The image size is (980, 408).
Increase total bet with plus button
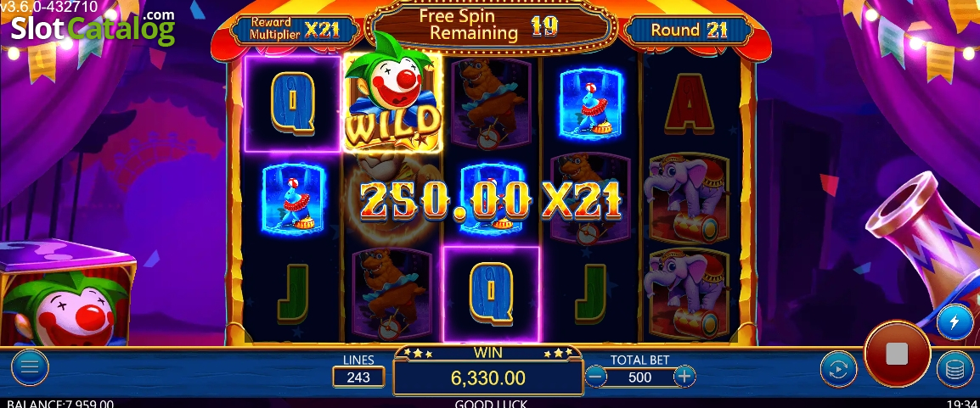tap(684, 376)
